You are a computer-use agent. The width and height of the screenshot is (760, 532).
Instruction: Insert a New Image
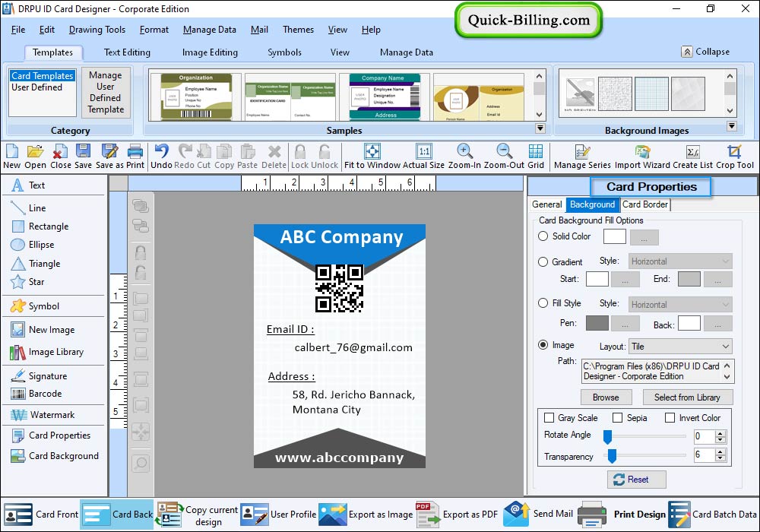click(43, 330)
